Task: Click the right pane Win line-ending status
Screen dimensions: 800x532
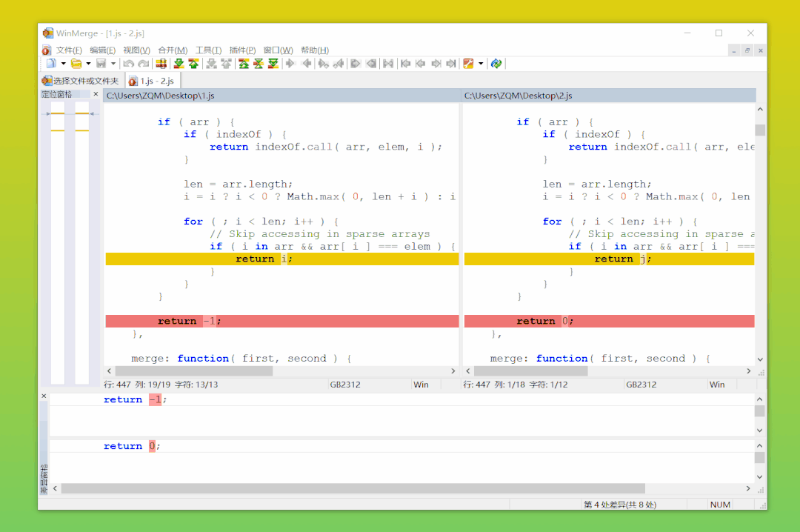Action: click(x=717, y=385)
